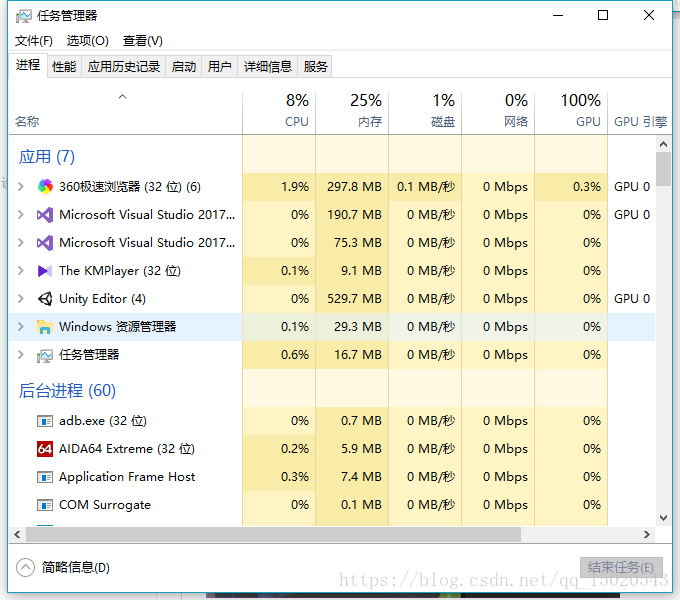Switch to the 应用历史记录 tab
Viewport: 680px width, 600px height.
(x=124, y=67)
